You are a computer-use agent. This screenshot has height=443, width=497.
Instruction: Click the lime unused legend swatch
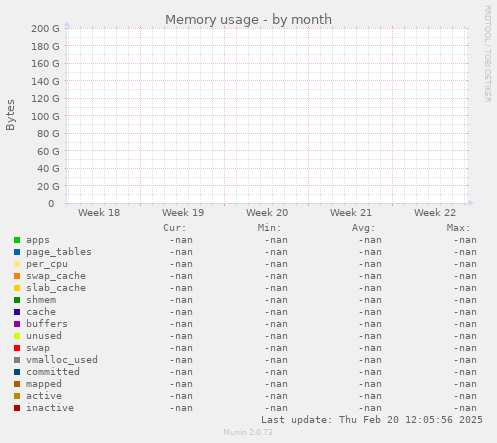tap(17, 336)
